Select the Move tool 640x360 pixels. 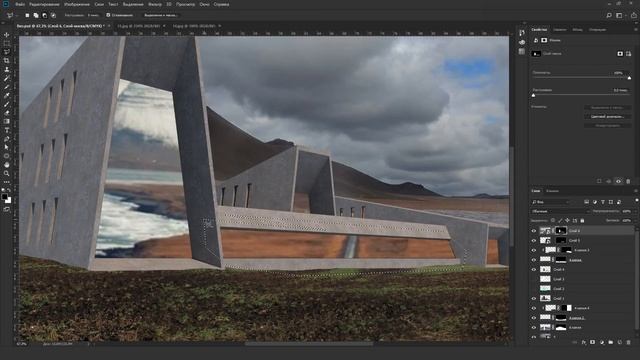(7, 35)
